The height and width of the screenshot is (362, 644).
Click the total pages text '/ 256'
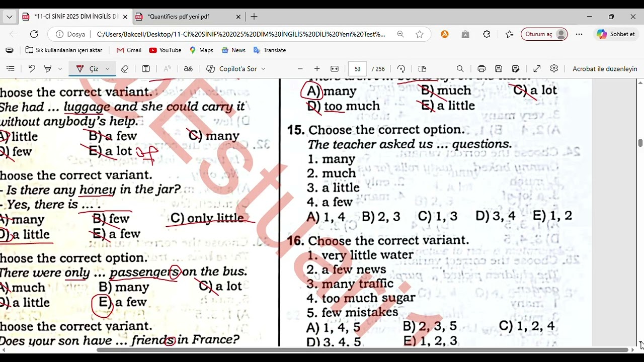click(378, 69)
